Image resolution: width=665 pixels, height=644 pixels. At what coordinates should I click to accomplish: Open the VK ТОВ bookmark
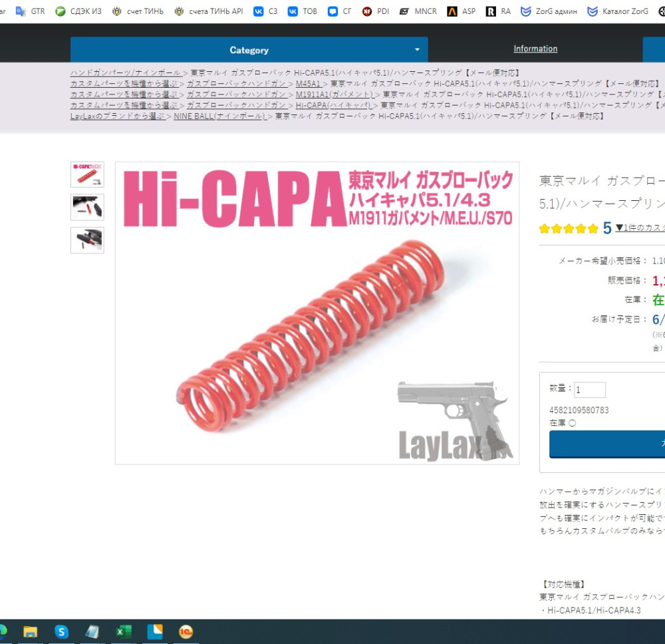(x=303, y=11)
